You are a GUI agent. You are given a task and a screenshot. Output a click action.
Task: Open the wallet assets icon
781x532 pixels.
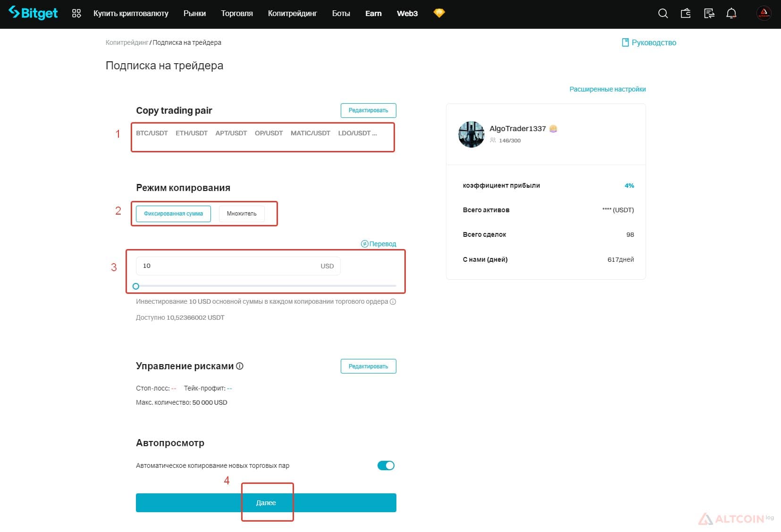pos(686,14)
